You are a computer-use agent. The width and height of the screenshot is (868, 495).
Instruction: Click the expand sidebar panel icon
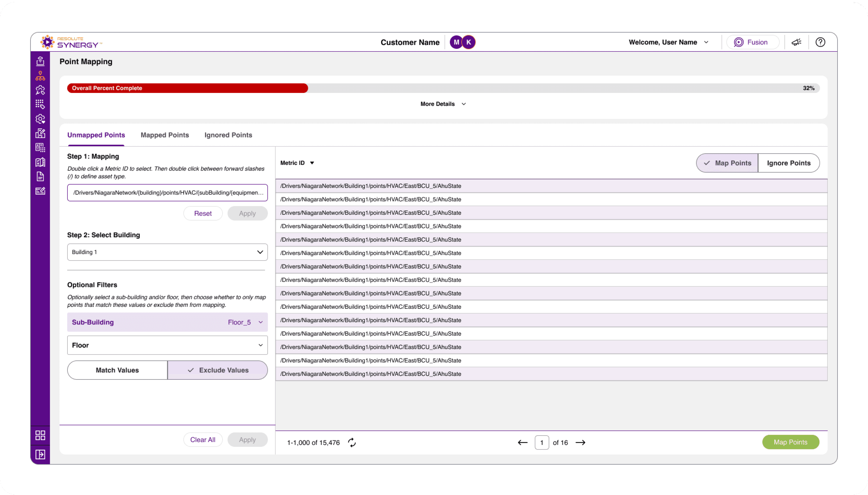click(x=40, y=454)
